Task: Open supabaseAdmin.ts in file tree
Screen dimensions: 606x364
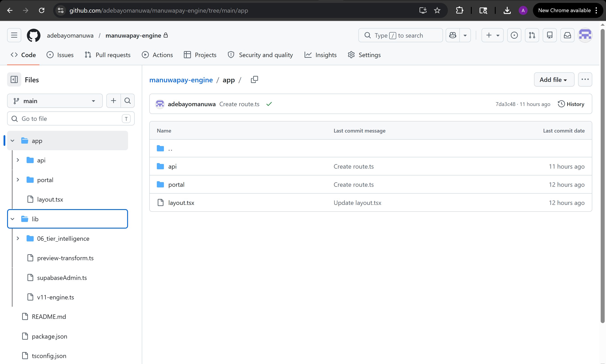Action: [x=62, y=278]
